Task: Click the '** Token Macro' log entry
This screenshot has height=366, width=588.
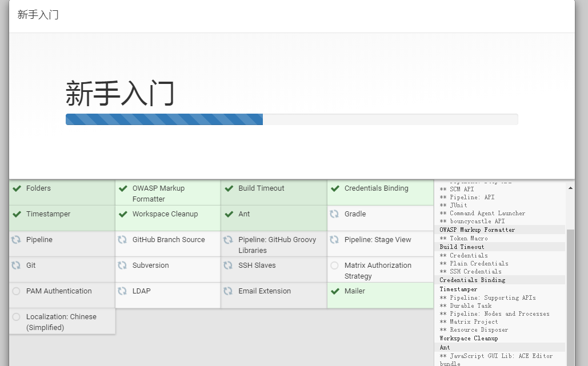Action: tap(463, 238)
